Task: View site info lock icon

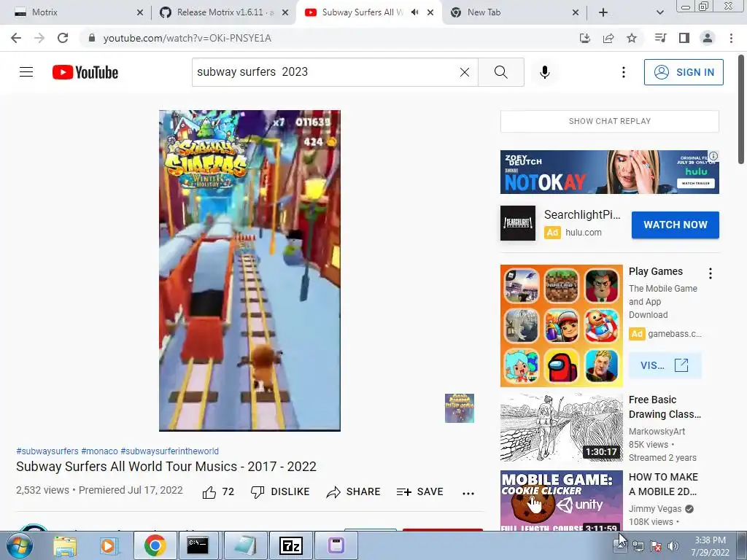Action: coord(92,38)
